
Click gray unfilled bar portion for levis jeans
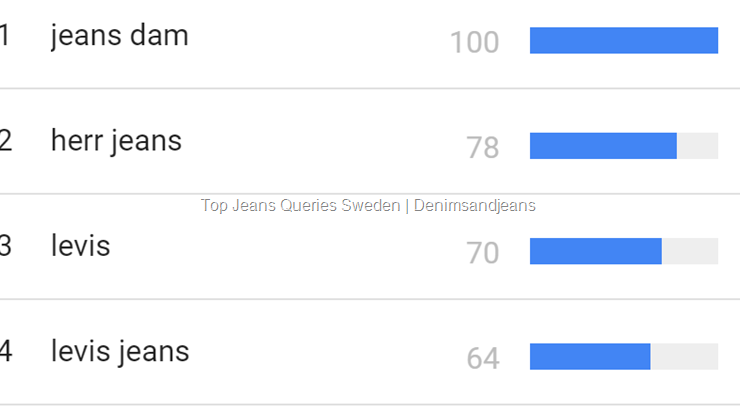coord(684,356)
